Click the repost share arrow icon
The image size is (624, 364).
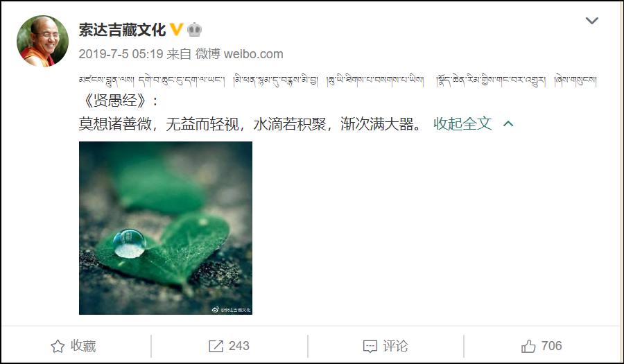click(216, 346)
